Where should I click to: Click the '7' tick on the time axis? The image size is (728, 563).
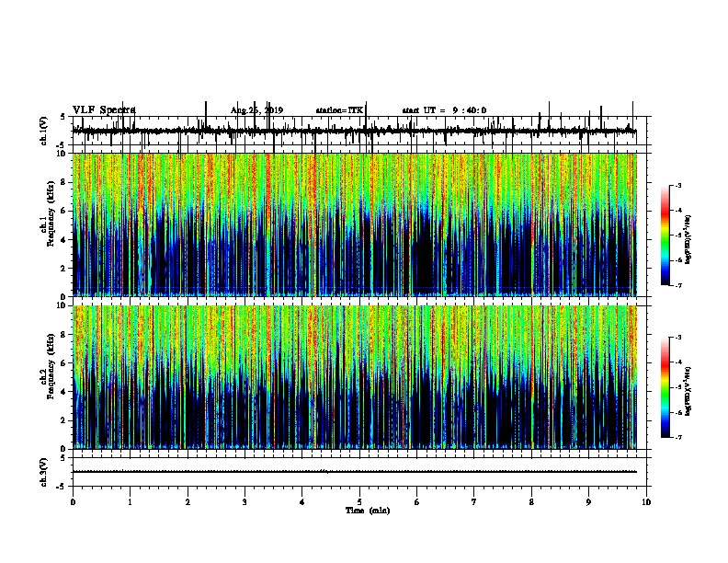click(x=474, y=502)
